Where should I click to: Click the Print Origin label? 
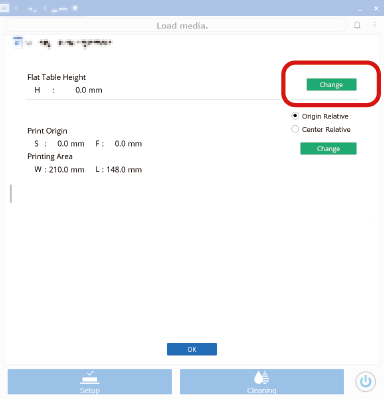pos(47,131)
